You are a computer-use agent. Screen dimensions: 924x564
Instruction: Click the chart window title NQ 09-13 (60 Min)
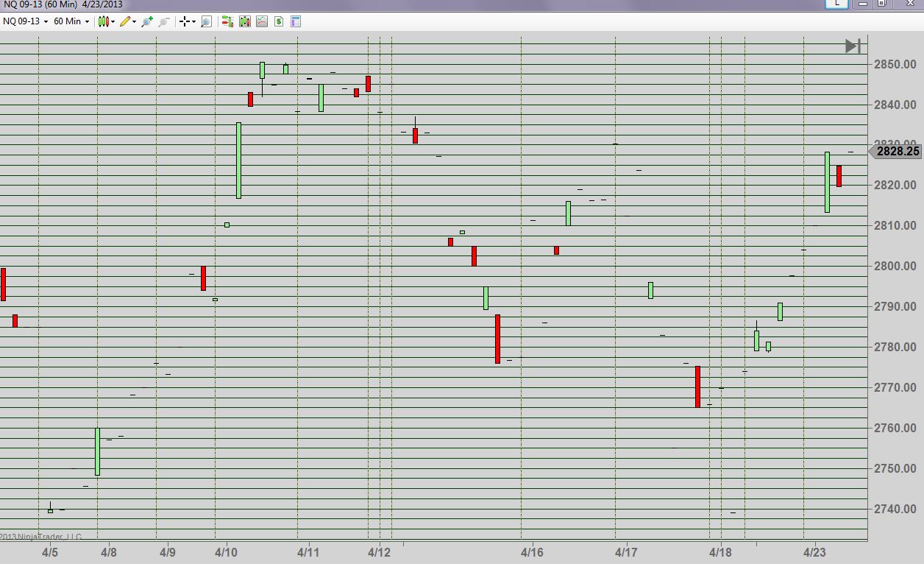(40, 4)
